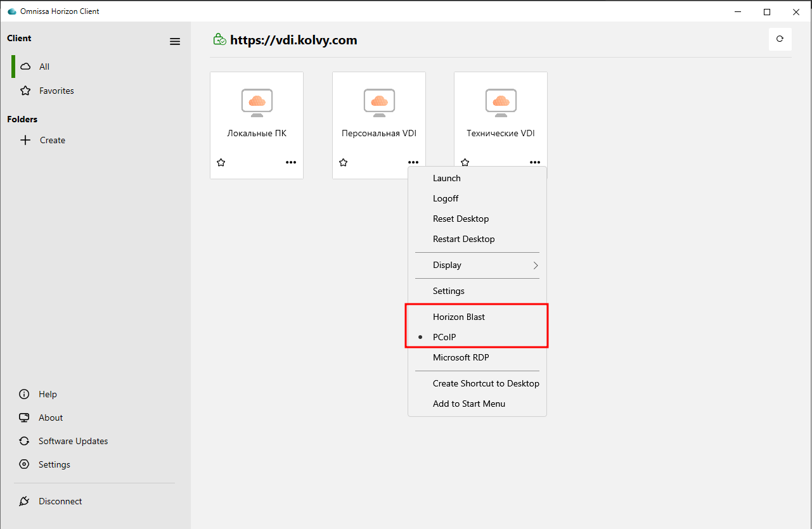Open the Локальные ПК desktop thumbnail

(x=257, y=103)
